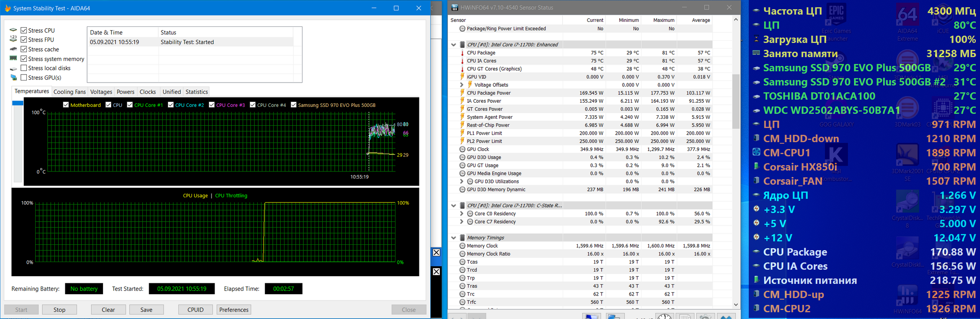Image resolution: width=980 pixels, height=319 pixels.
Task: Click the HWiNFO64 scroll up arrow
Action: click(736, 20)
